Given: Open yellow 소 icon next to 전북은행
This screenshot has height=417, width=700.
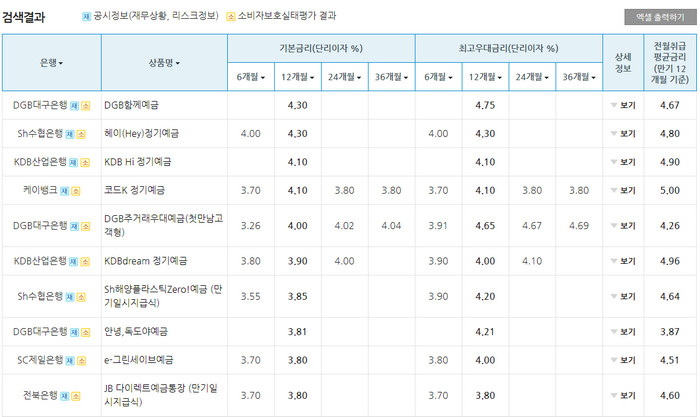Looking at the screenshot, I should [x=75, y=396].
